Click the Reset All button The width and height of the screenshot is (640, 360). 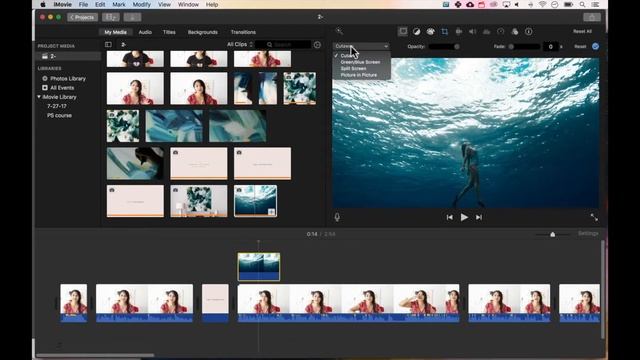[582, 31]
